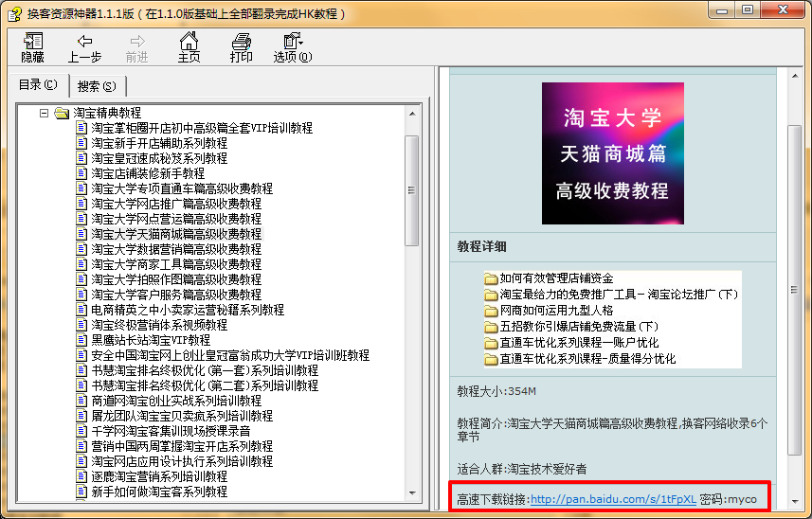Open 书慧淘宝排名终极优化(第二套)系列培训教程
The width and height of the screenshot is (812, 519).
tap(205, 385)
